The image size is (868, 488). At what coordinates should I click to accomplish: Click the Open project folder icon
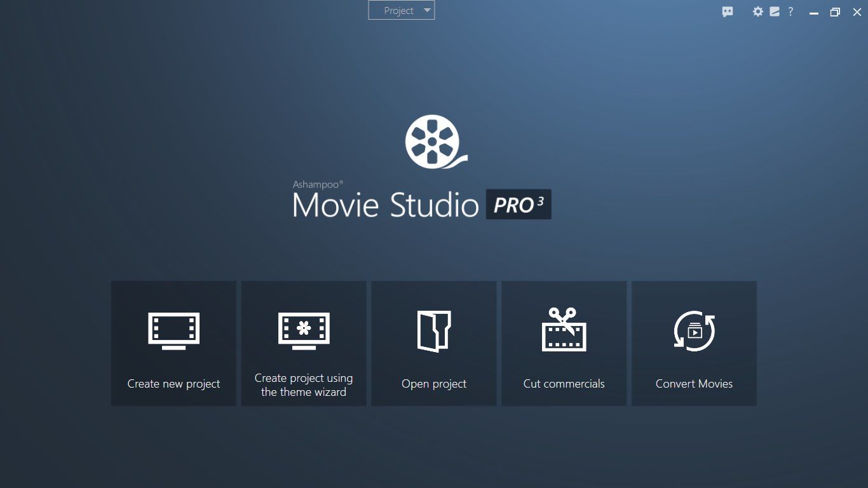pos(434,330)
